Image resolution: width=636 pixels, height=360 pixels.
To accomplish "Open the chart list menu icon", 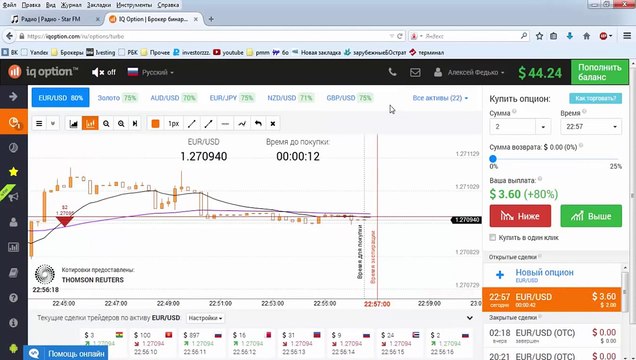I will (x=39, y=123).
